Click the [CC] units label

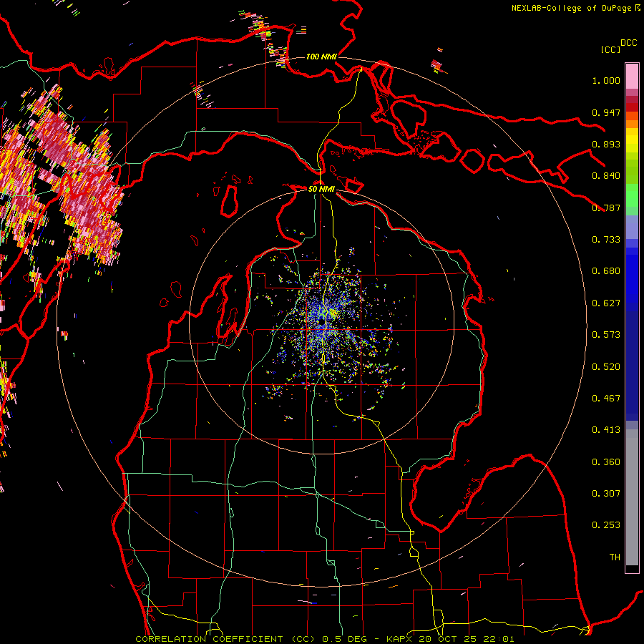pos(610,49)
